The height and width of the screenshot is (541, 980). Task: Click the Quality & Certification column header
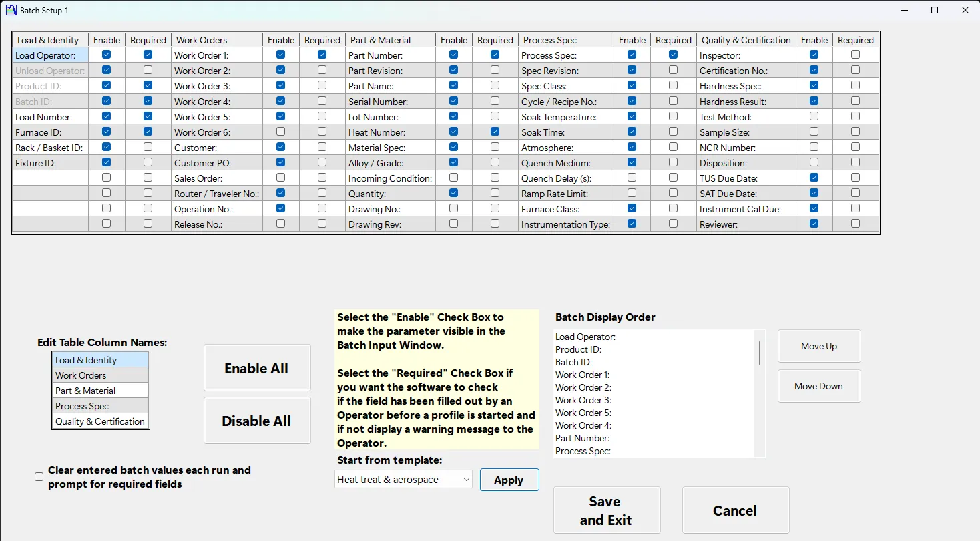coord(746,40)
